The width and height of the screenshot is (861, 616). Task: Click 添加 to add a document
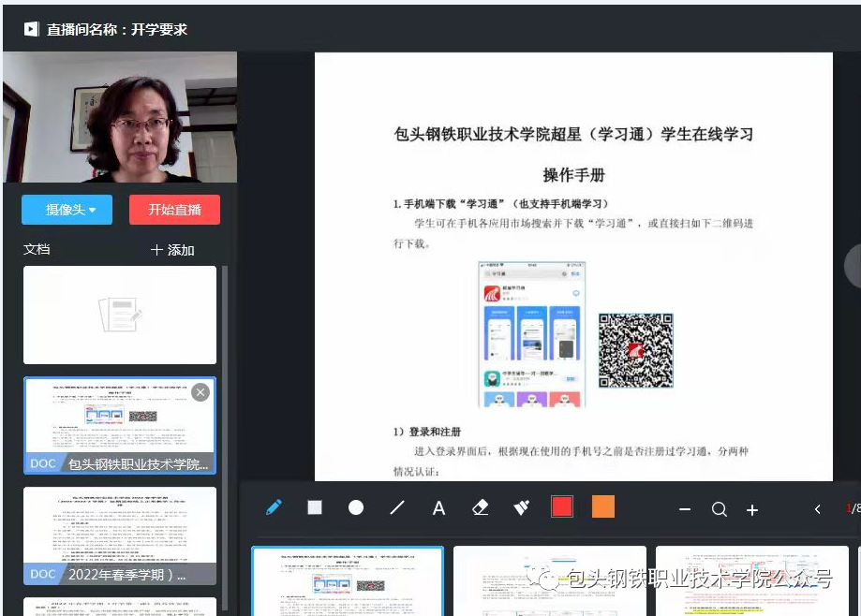point(172,250)
